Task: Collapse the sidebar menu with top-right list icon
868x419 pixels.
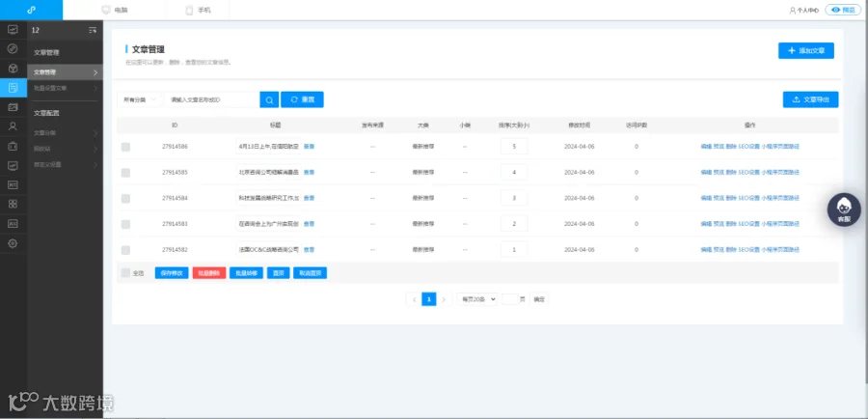Action: pyautogui.click(x=93, y=31)
